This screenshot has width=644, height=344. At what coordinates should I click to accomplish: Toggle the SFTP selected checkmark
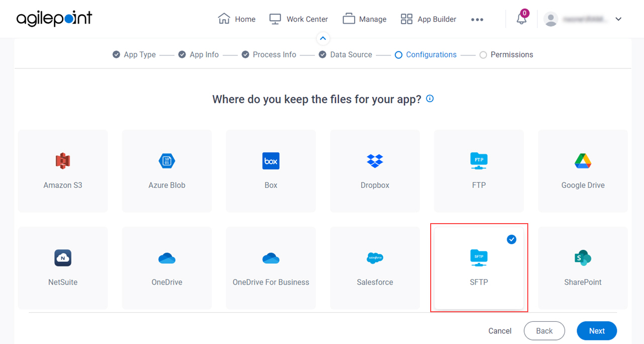pos(512,239)
